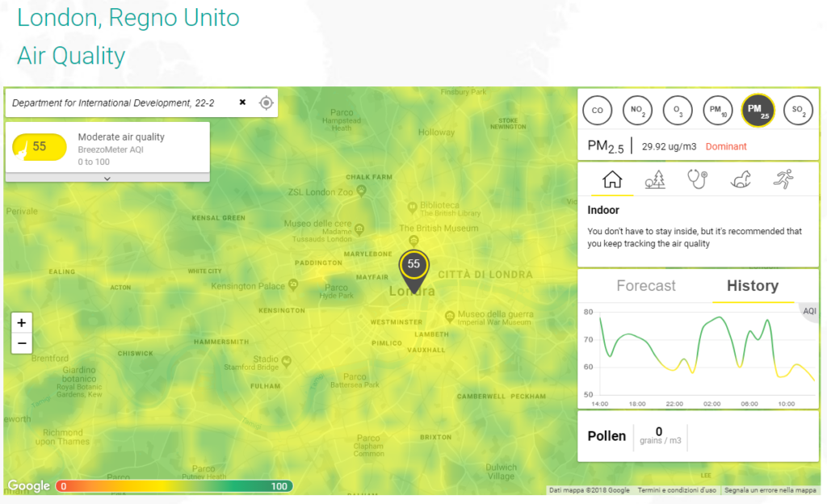827x504 pixels.
Task: Click the British Museum map marker
Action: [413, 241]
